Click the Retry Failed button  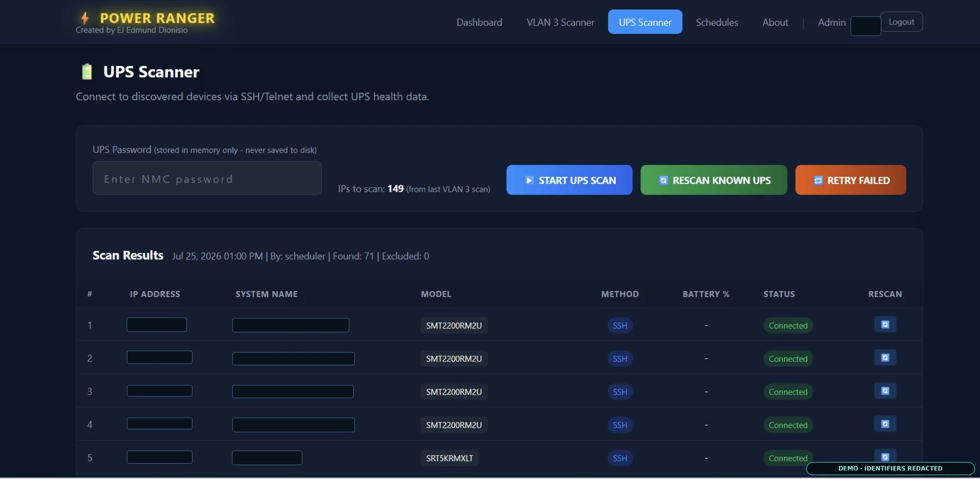tap(850, 180)
